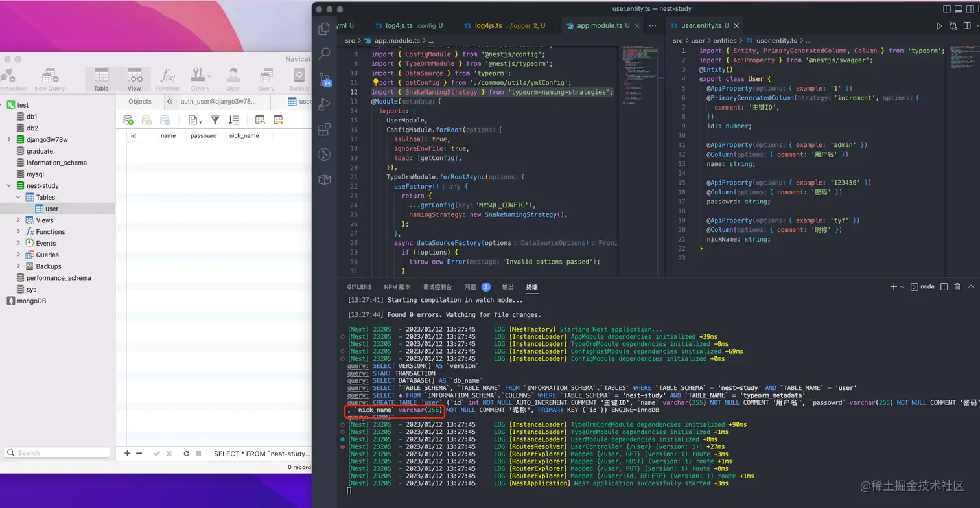Image resolution: width=980 pixels, height=508 pixels.
Task: Select the user table in Navicat tree
Action: [x=58, y=209]
